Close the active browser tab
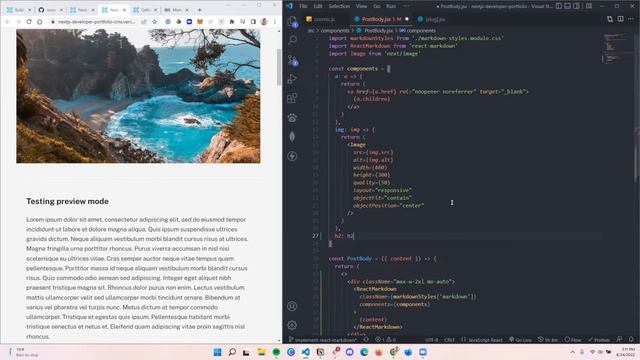This screenshot has height=360, width=640. click(124, 9)
